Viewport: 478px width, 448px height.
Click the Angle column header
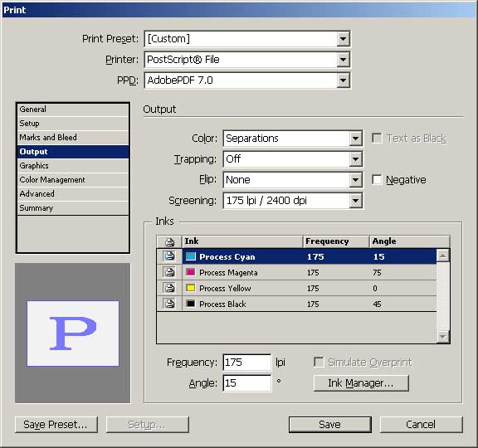tap(409, 241)
